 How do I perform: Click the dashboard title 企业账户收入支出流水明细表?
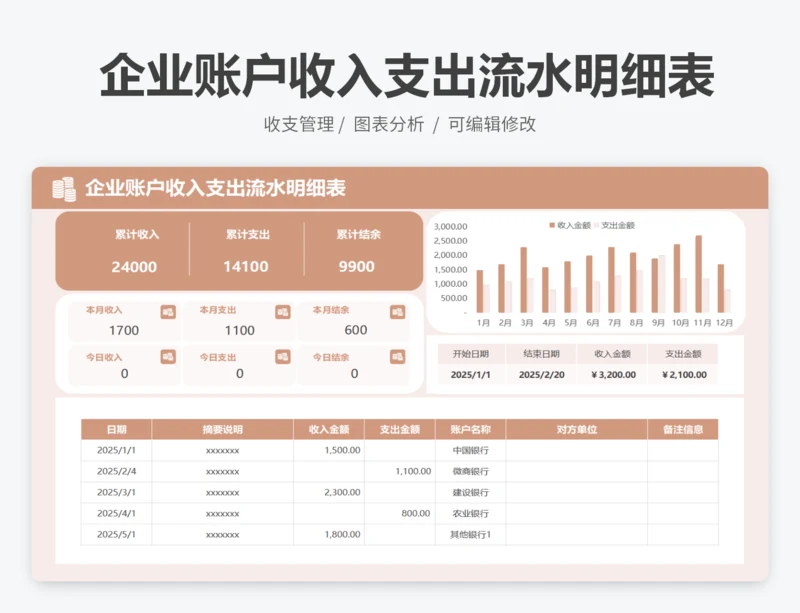coord(215,188)
